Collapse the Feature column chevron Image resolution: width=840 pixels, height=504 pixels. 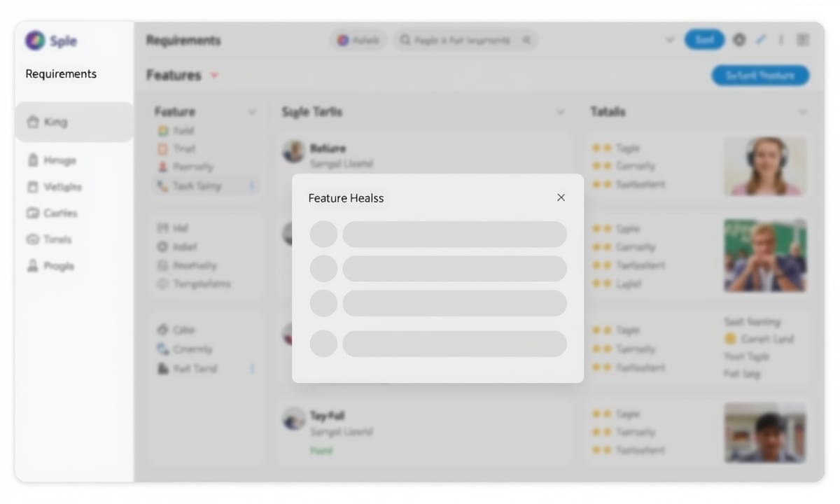coord(252,112)
